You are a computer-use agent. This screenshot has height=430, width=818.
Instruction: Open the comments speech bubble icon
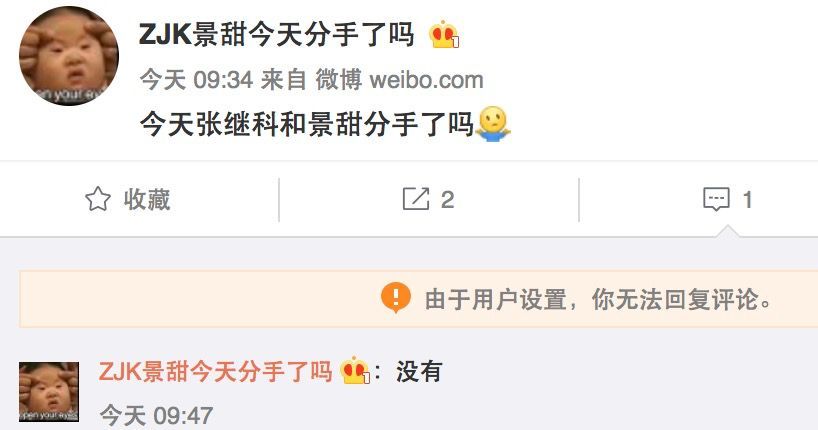click(716, 199)
